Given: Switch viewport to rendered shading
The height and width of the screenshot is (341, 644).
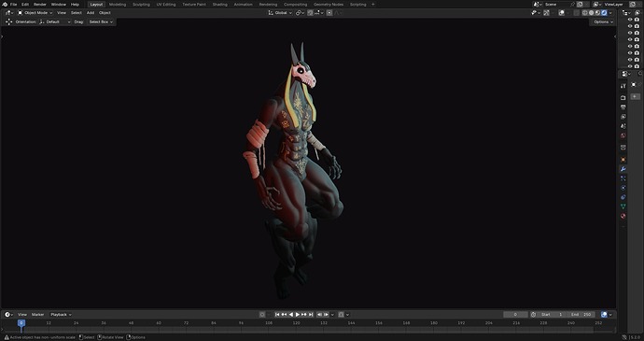Looking at the screenshot, I should (x=604, y=13).
